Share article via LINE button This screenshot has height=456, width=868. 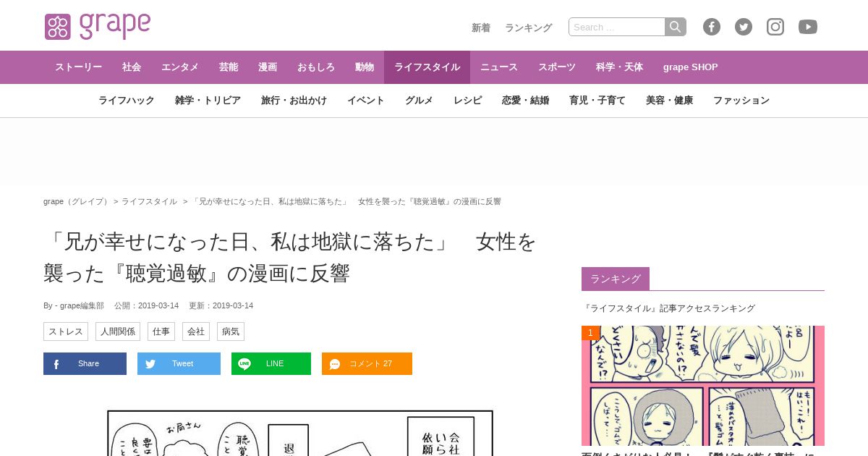coord(271,363)
